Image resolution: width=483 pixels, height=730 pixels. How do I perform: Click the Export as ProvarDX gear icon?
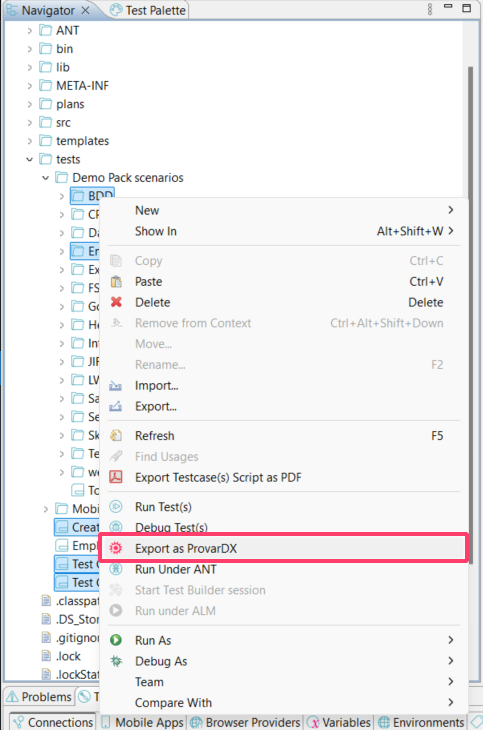116,548
